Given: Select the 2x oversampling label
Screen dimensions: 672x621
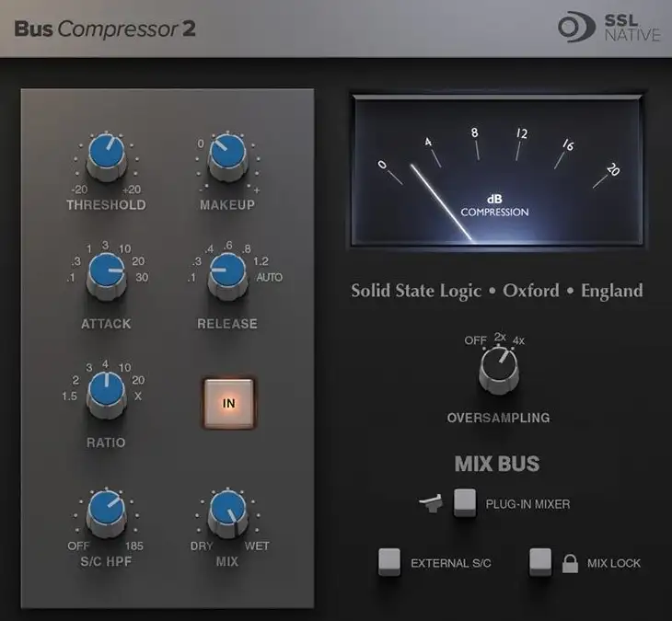Looking at the screenshot, I should point(500,337).
